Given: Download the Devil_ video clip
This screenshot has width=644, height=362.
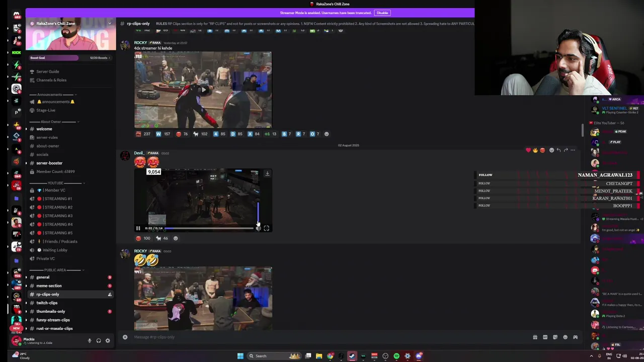Looking at the screenshot, I should (x=267, y=173).
